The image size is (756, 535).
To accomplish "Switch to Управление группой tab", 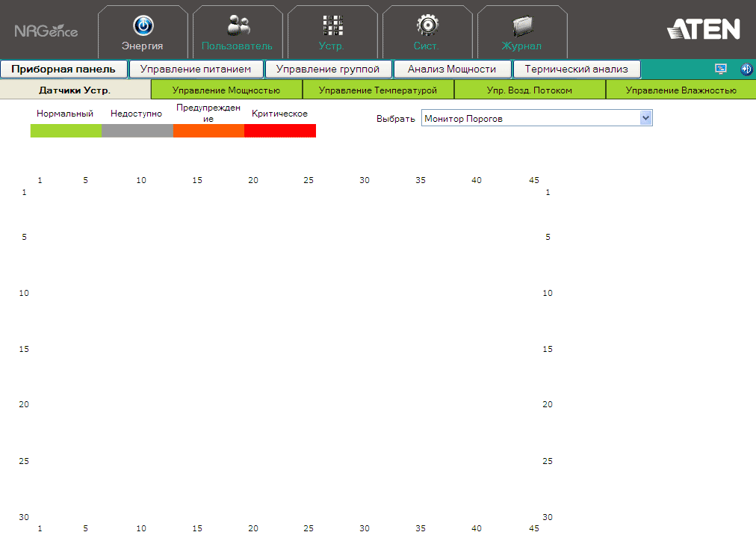I will click(329, 69).
